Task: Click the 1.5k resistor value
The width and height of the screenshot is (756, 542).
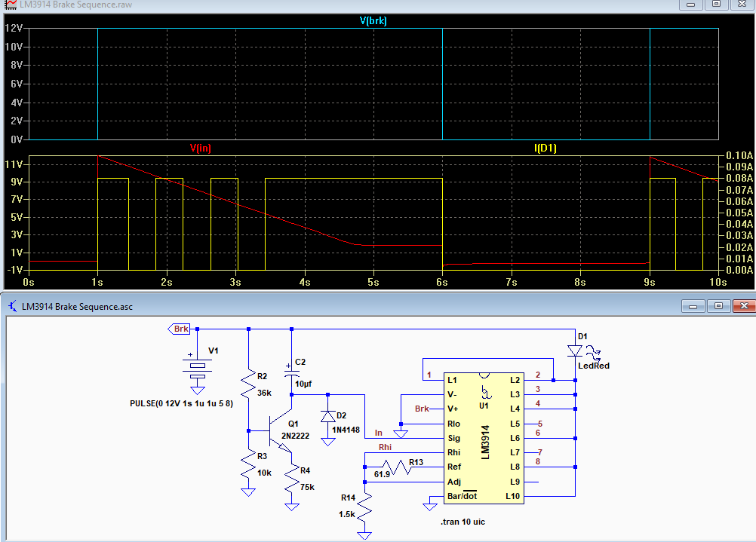Action: (x=346, y=514)
